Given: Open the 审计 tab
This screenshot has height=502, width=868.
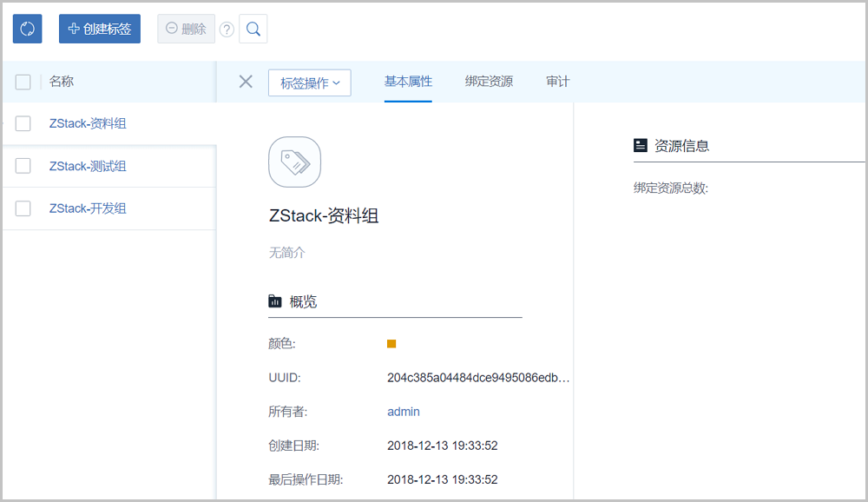Looking at the screenshot, I should pos(557,82).
